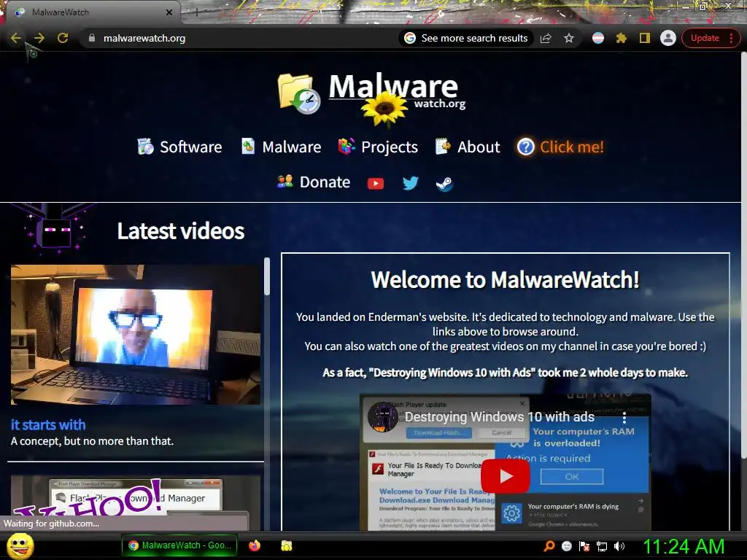
Task: Open the embedded video's three-dot menu
Action: (x=624, y=418)
